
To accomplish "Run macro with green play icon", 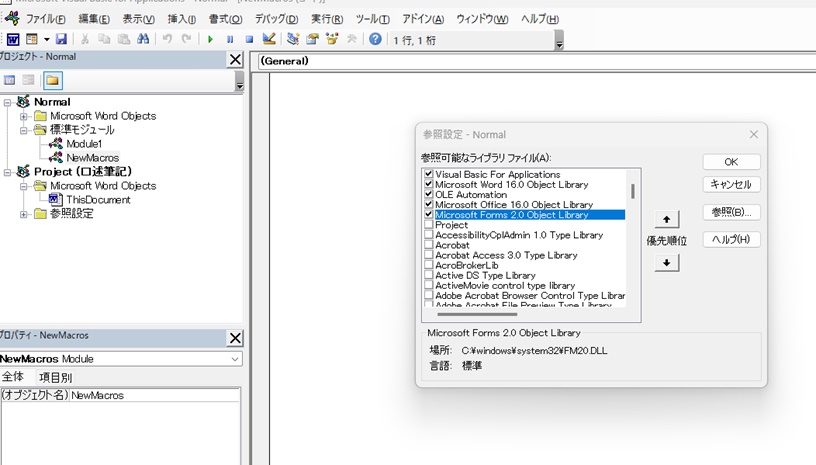I will coord(210,39).
